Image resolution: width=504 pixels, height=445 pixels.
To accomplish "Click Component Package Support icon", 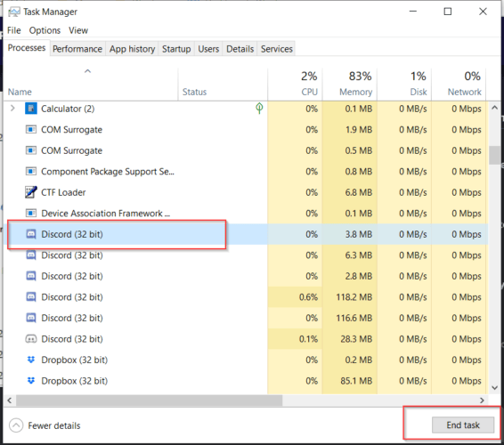I will click(31, 171).
